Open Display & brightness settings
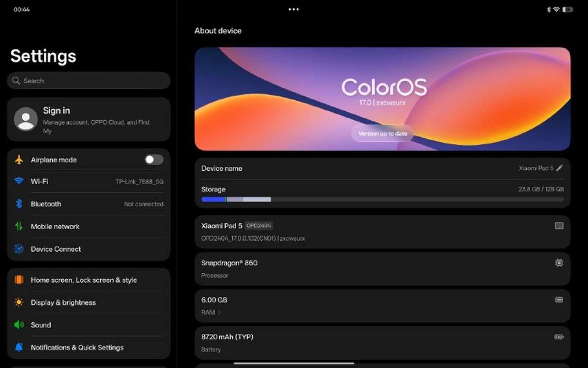 pyautogui.click(x=89, y=302)
